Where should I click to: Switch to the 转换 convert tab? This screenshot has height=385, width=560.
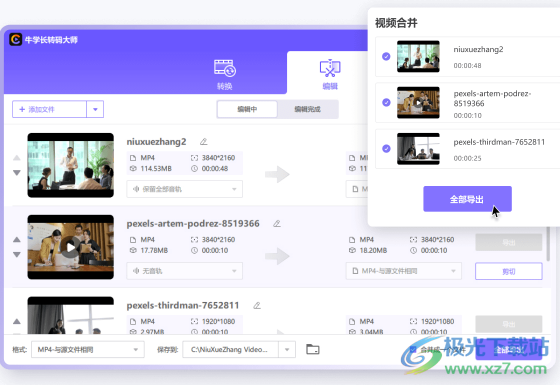point(225,75)
